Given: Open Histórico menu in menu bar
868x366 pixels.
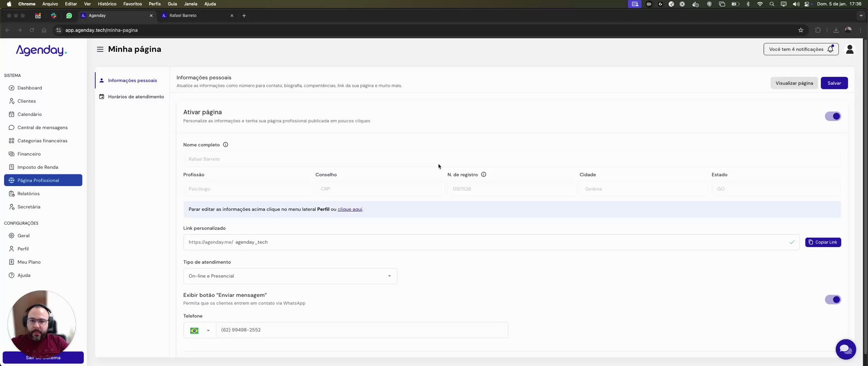Looking at the screenshot, I should pos(107,4).
